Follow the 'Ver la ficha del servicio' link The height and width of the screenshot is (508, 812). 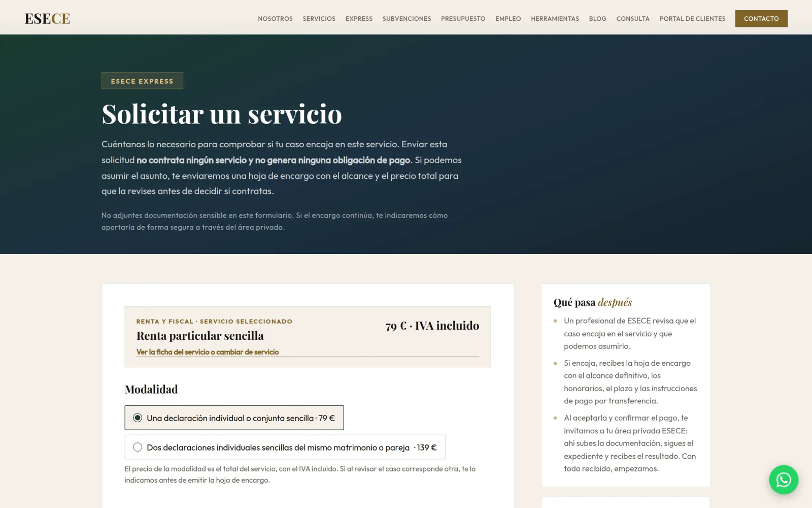click(x=208, y=352)
